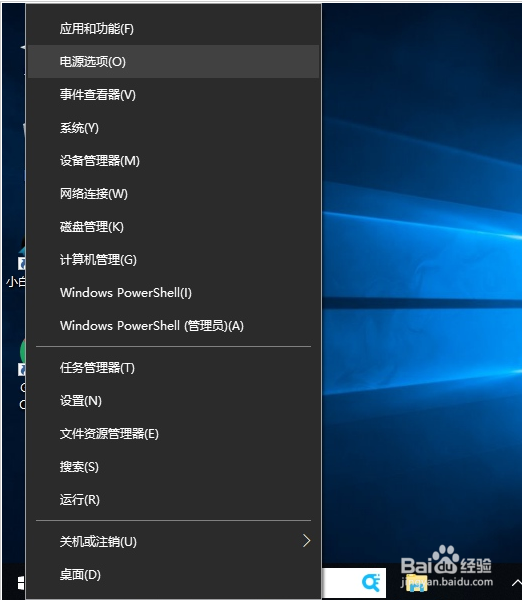Open 任务管理器(T)
This screenshot has width=522, height=600.
click(x=173, y=368)
